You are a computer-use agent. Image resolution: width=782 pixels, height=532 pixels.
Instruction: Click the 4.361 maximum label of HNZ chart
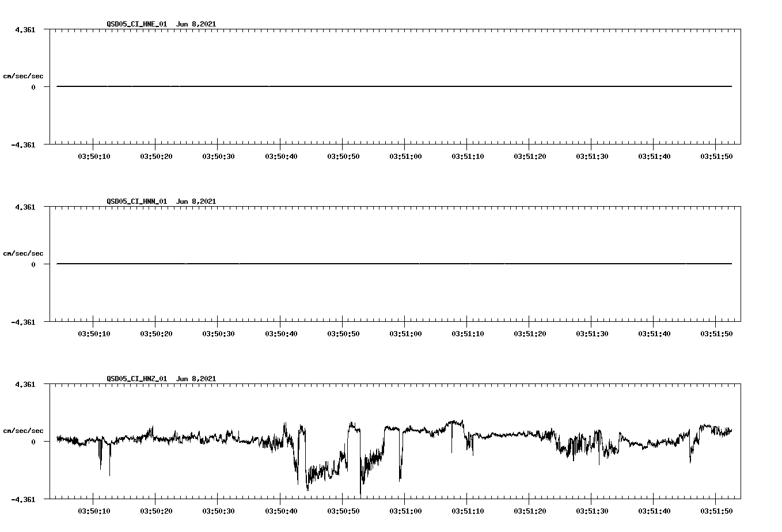point(25,384)
